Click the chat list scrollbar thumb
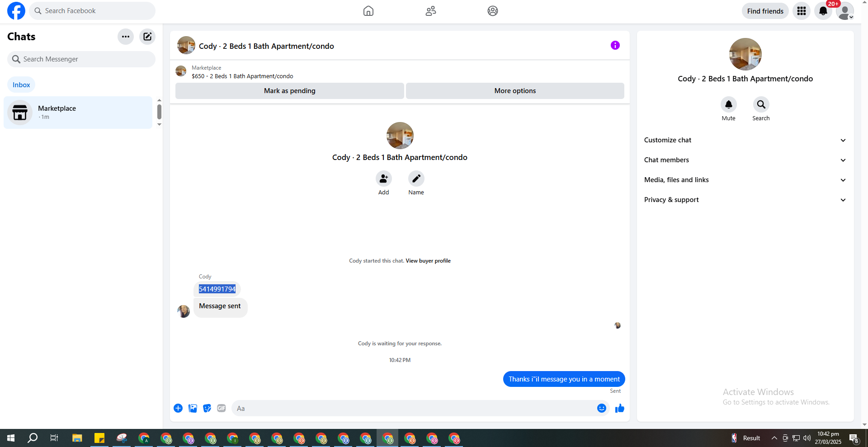868x447 pixels. tap(159, 112)
